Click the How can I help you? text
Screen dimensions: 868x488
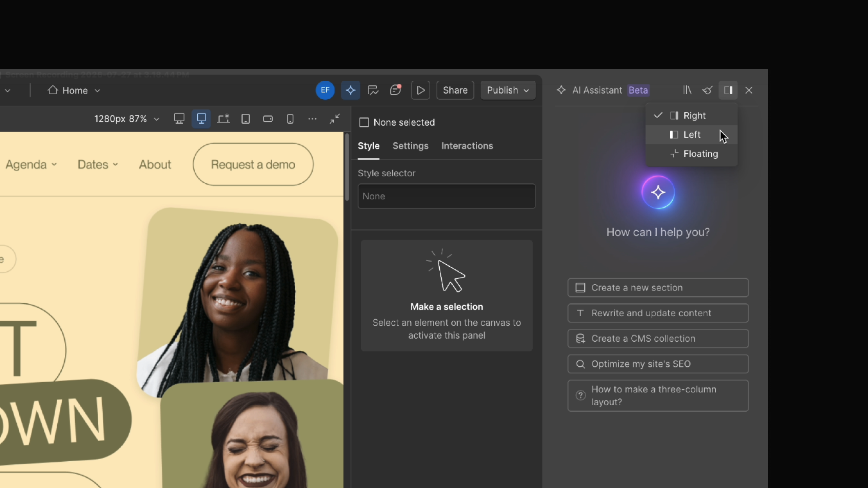click(658, 232)
